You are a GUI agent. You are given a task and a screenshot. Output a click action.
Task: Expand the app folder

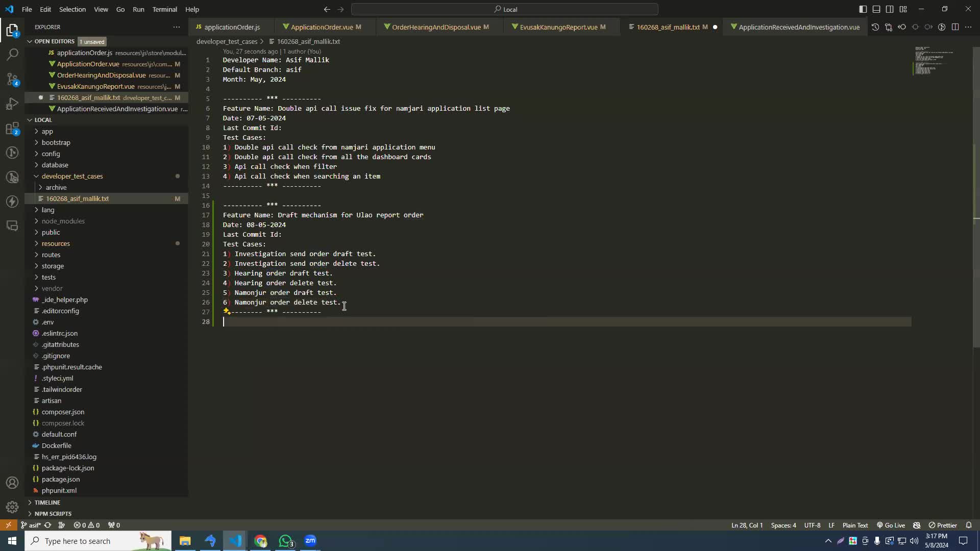(x=47, y=131)
